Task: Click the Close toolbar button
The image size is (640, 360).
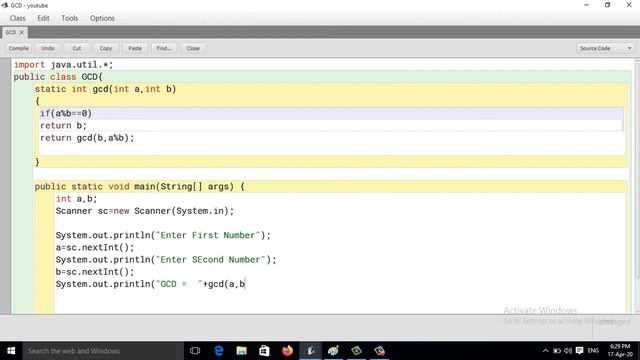Action: point(193,48)
